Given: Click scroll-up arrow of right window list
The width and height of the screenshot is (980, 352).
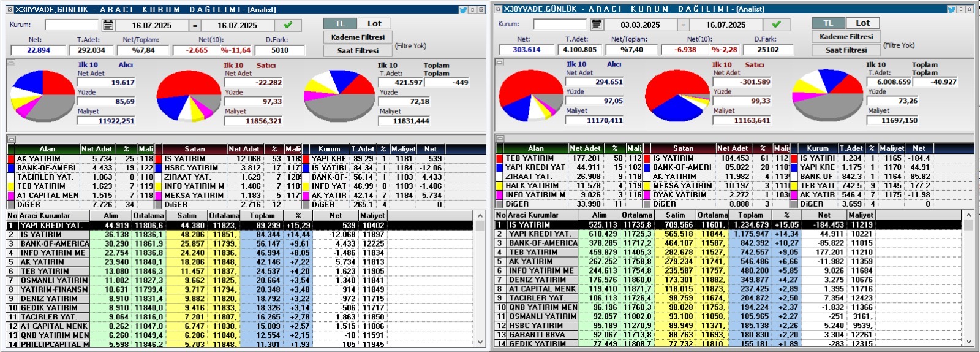Looking at the screenshot, I should [968, 215].
